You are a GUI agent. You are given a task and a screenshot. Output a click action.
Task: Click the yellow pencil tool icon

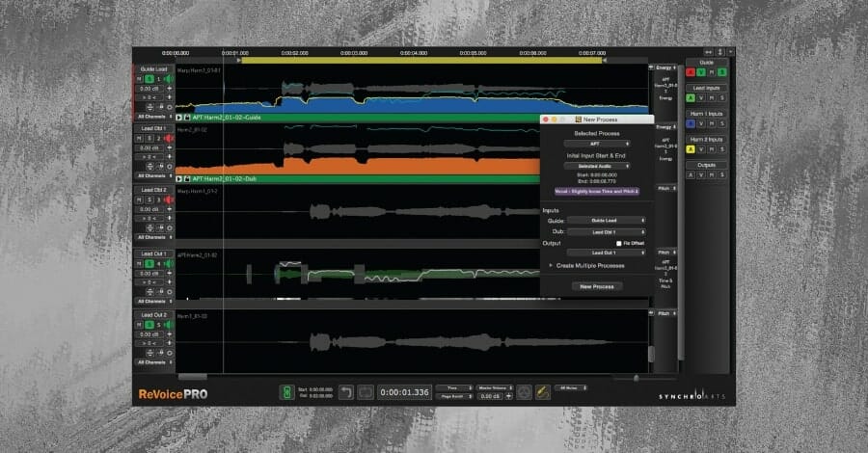(543, 392)
